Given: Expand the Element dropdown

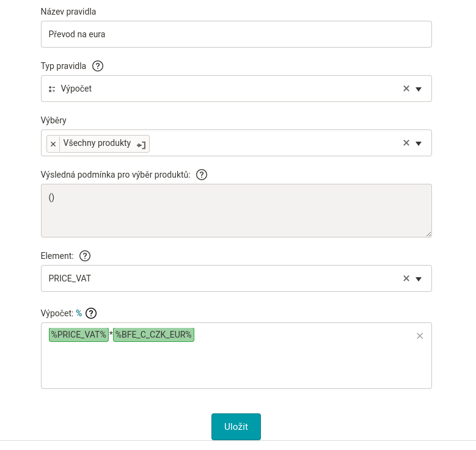Looking at the screenshot, I should (419, 279).
